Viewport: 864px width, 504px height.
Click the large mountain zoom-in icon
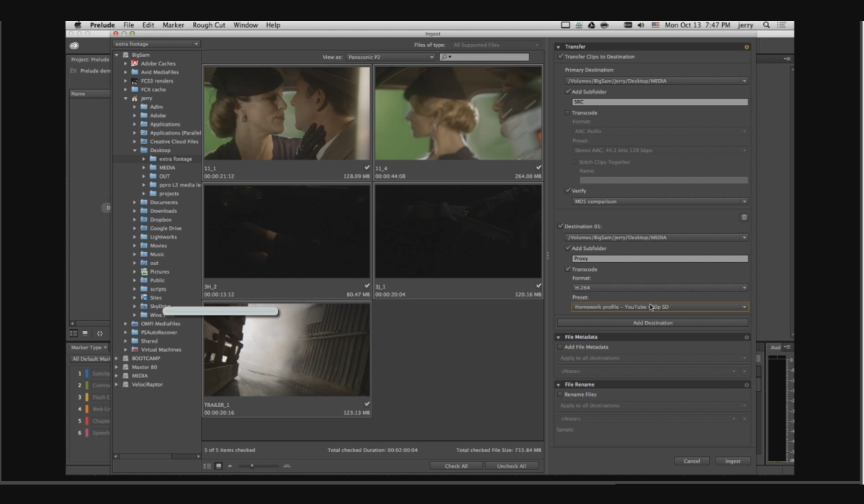(x=287, y=466)
